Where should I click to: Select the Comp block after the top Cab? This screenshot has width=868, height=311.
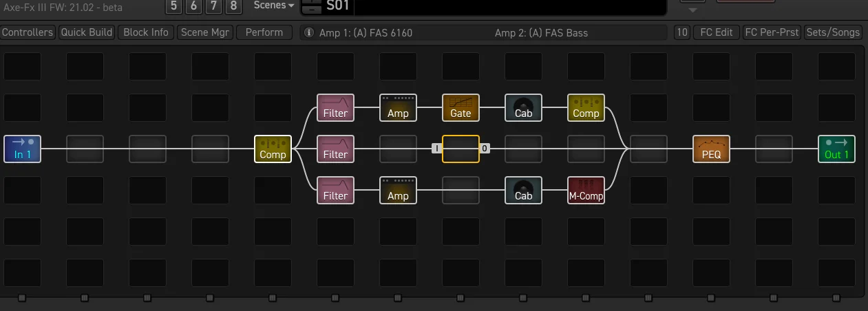pyautogui.click(x=586, y=107)
